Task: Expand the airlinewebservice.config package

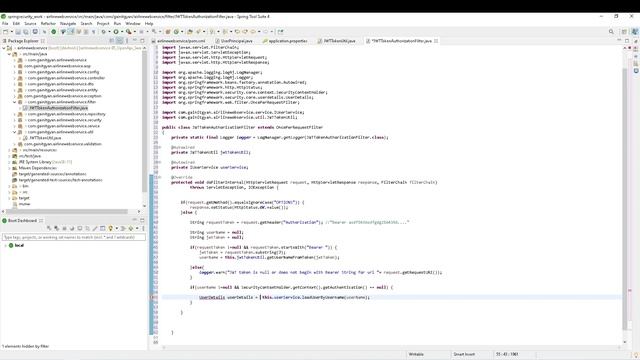Action: pyautogui.click(x=15, y=72)
